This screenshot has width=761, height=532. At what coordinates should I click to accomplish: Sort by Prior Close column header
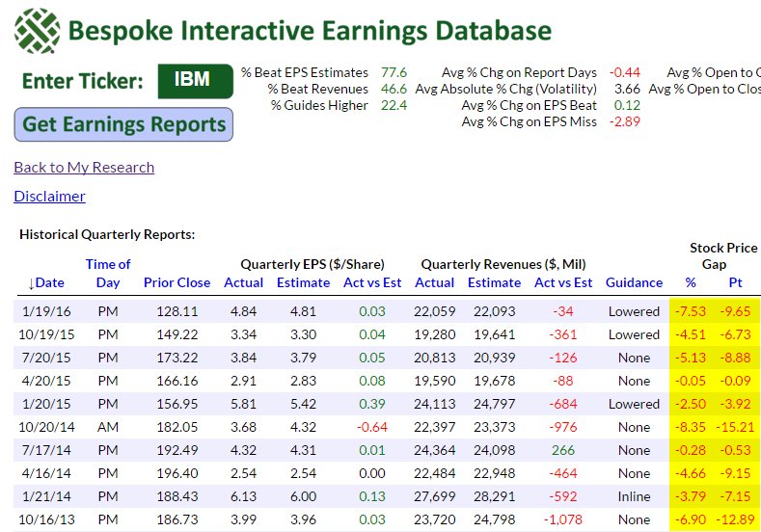point(177,282)
